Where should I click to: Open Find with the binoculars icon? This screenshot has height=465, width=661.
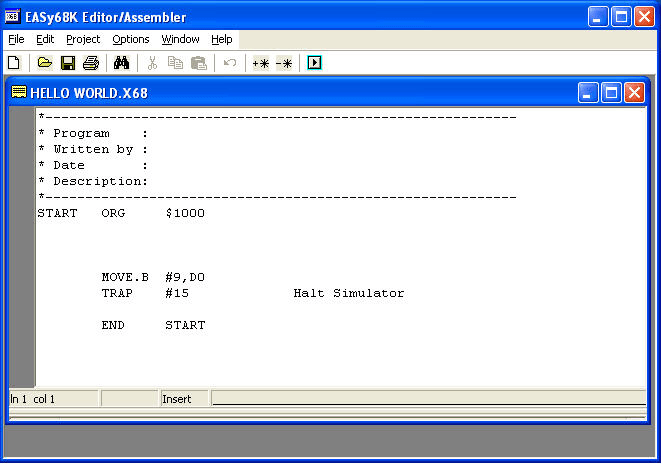tap(121, 63)
